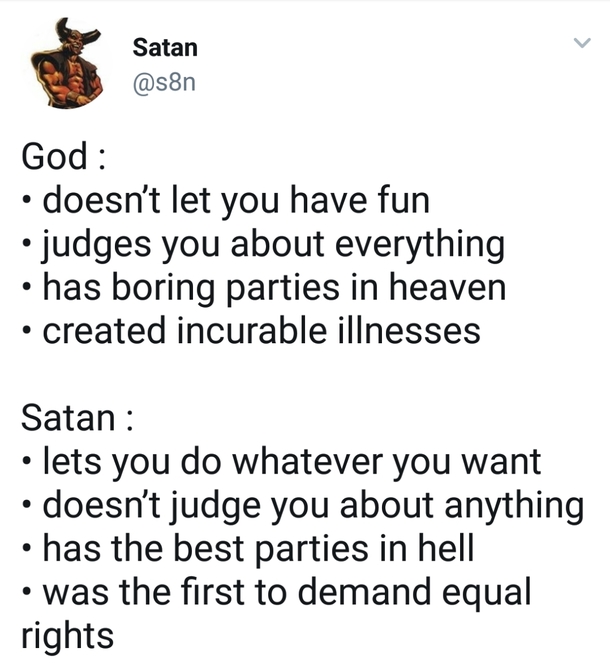Select the "God :" heading text

63,157
